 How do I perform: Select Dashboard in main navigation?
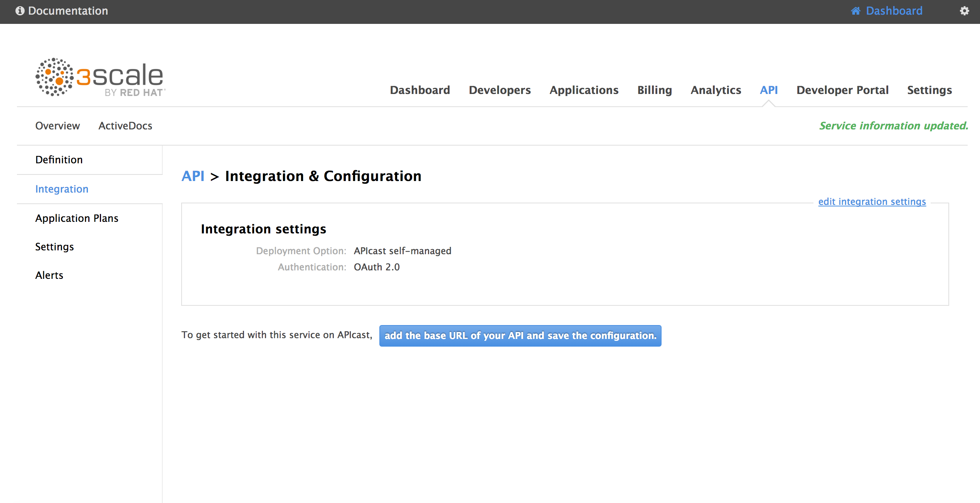point(420,90)
